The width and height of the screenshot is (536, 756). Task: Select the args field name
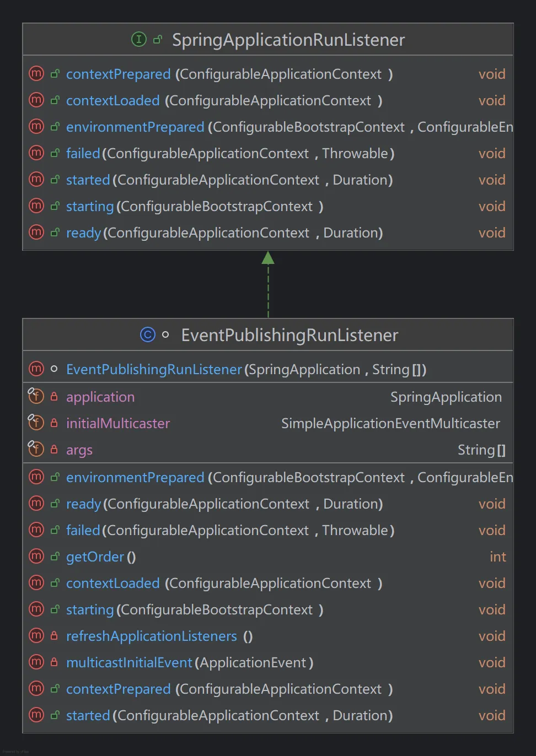point(79,450)
